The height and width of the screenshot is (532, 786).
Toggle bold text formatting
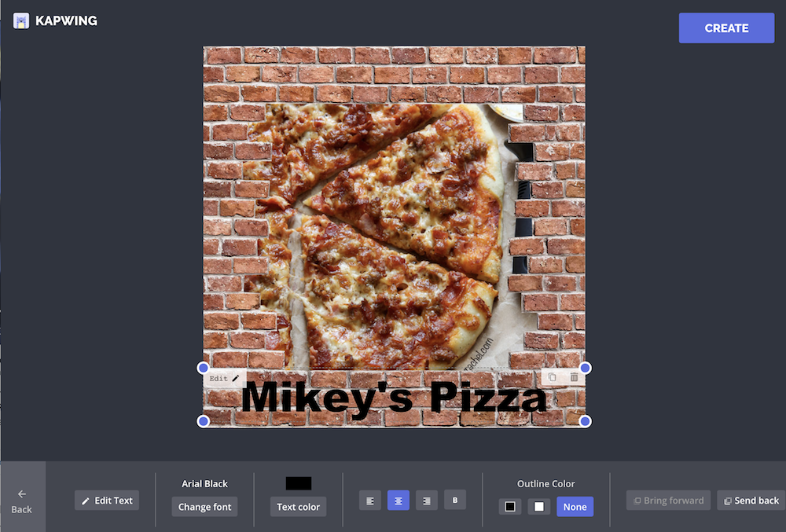coord(455,500)
